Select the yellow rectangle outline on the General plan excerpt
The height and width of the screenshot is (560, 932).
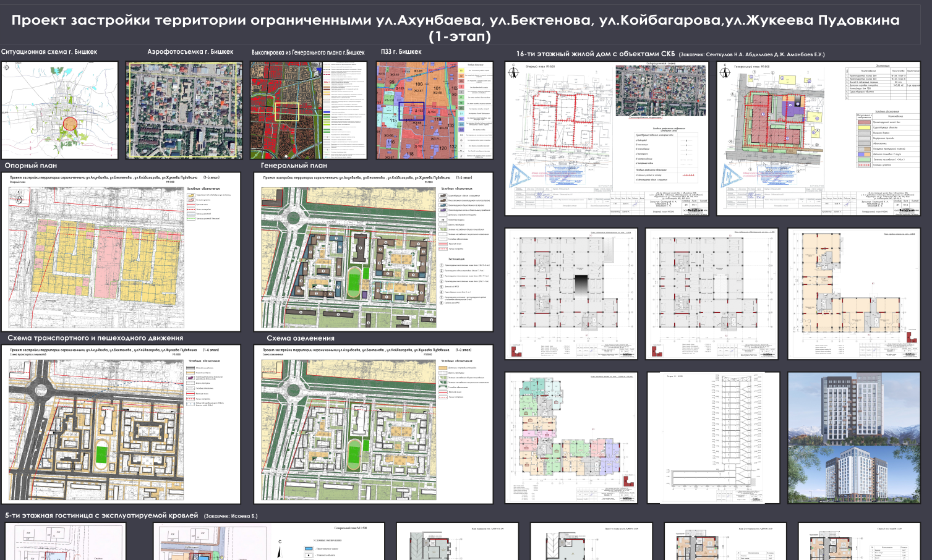[287, 111]
